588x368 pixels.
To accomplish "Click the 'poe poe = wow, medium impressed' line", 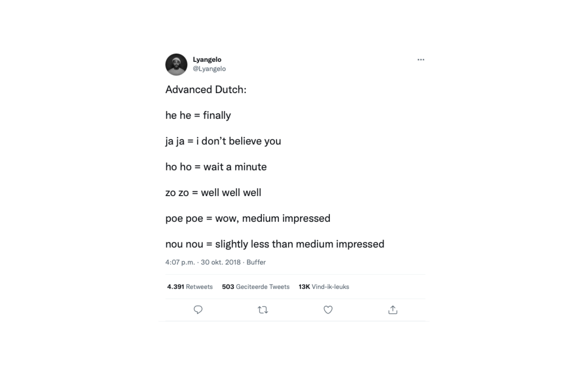I will (248, 218).
